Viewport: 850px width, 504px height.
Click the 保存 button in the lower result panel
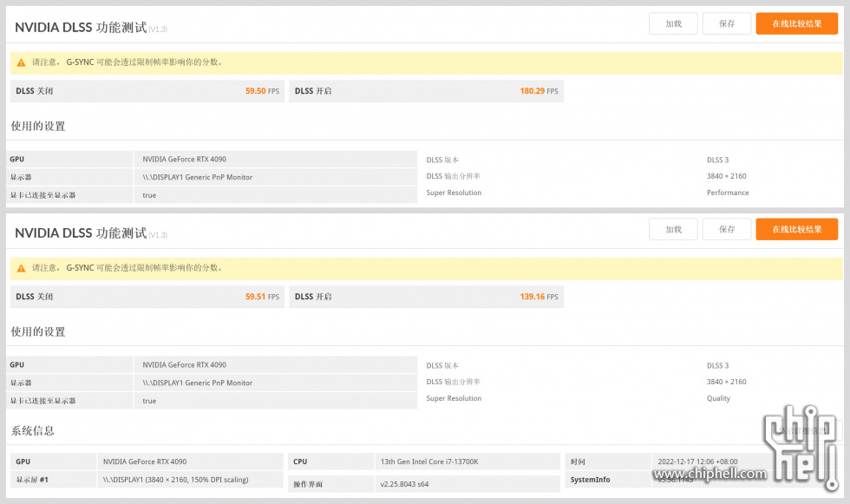coord(727,229)
